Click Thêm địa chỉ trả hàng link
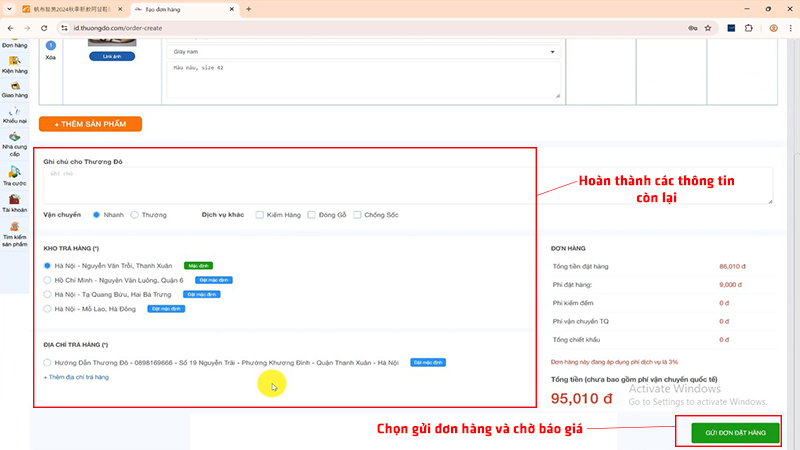800x450 pixels. [x=76, y=376]
